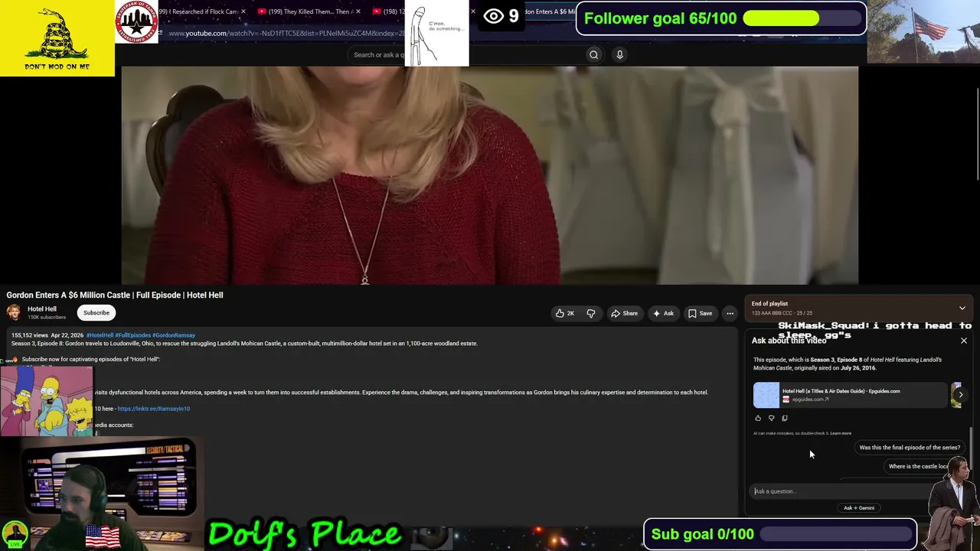
Task: Click the '155,152 views' text
Action: (30, 335)
